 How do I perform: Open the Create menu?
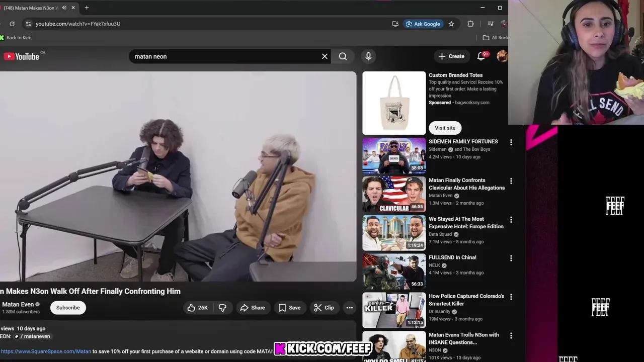click(x=451, y=56)
